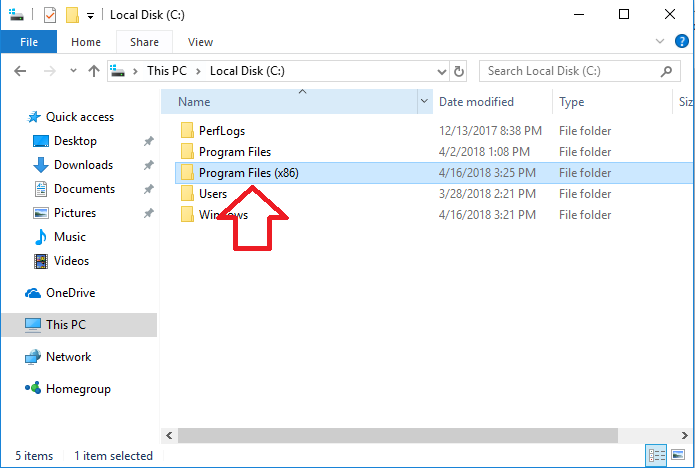Click the 4/16/2018 3:25 PM date cell

[487, 173]
